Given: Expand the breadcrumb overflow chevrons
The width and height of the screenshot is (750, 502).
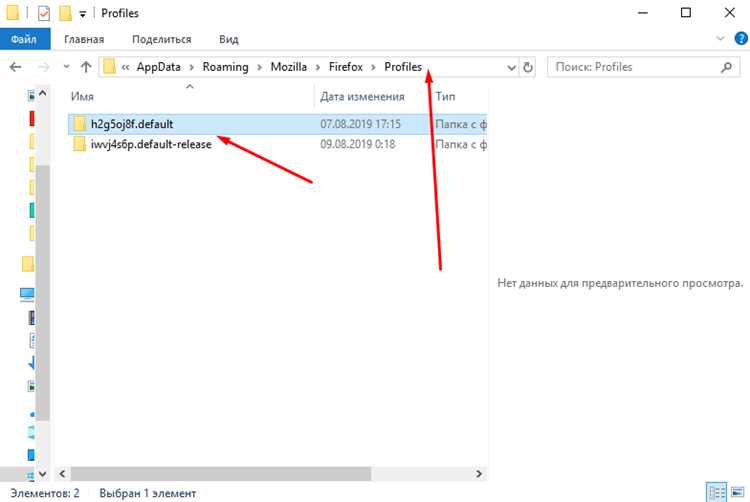Looking at the screenshot, I should pos(125,67).
